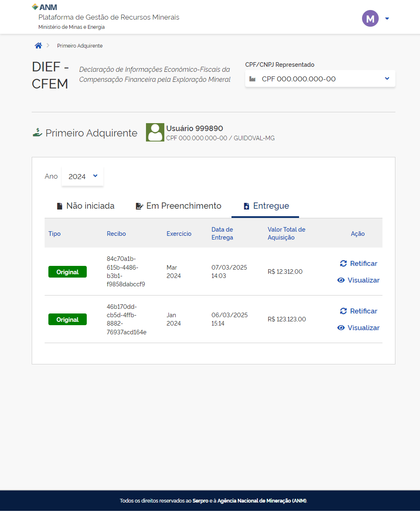The height and width of the screenshot is (518, 420).
Task: Click the refresh icon for Jan 2024 Retificar
Action: pyautogui.click(x=343, y=311)
